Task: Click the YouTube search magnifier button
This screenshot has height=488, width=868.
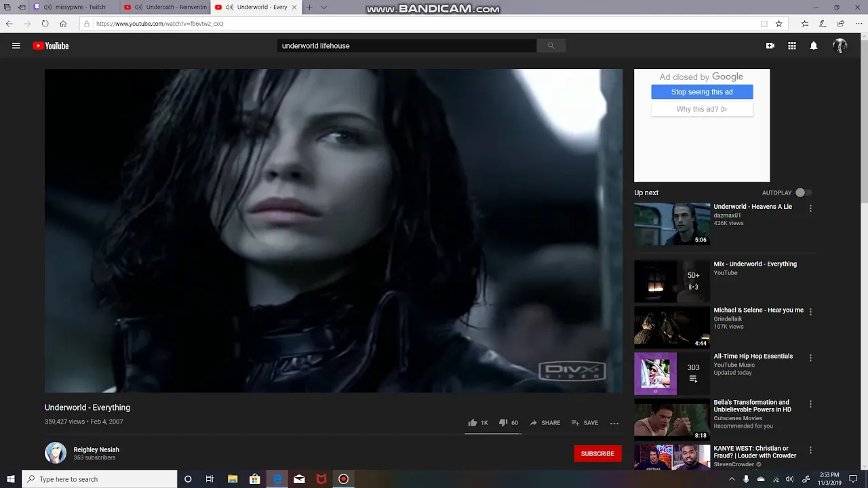Action: click(x=551, y=46)
